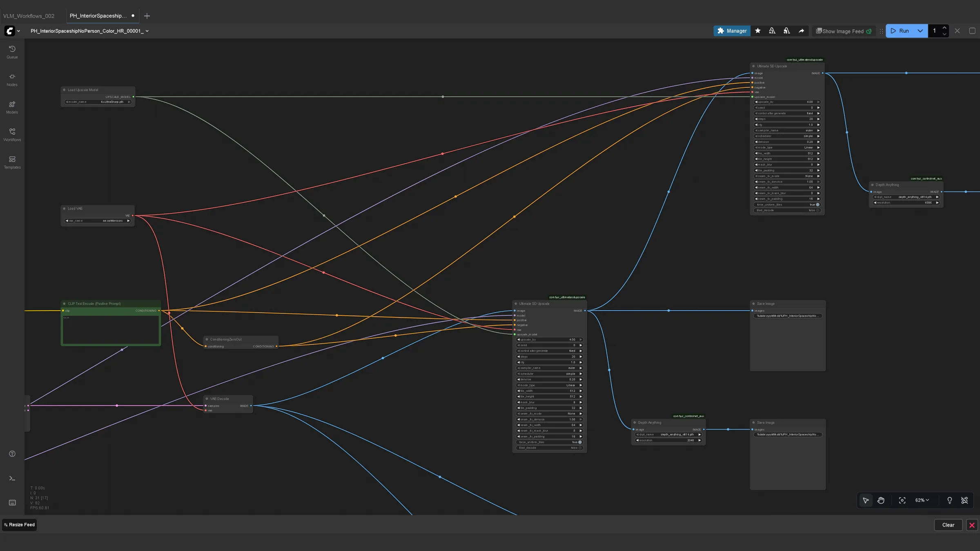The image size is (980, 551).
Task: Open the Workflows sidebar panel
Action: point(12,135)
